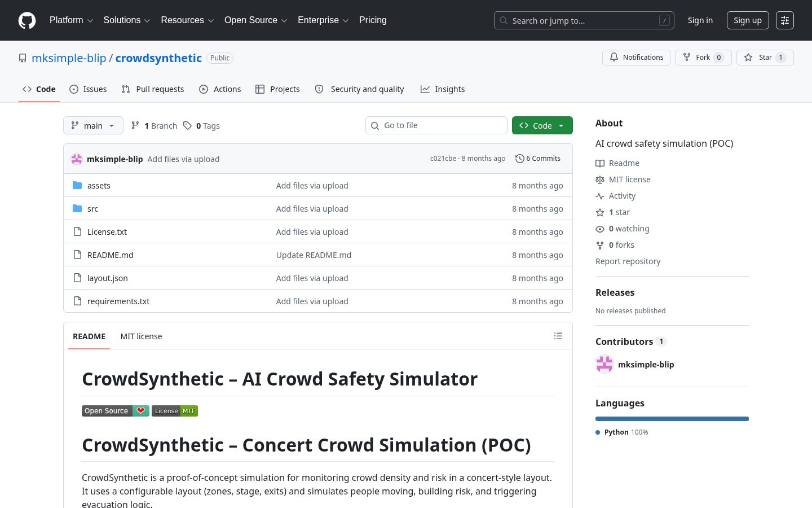View the 1 Branch link

pyautogui.click(x=154, y=126)
